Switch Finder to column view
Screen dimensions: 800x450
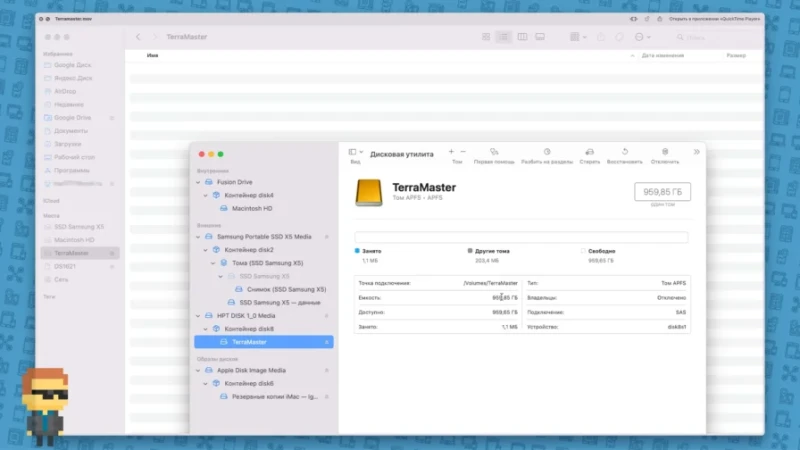[x=522, y=37]
